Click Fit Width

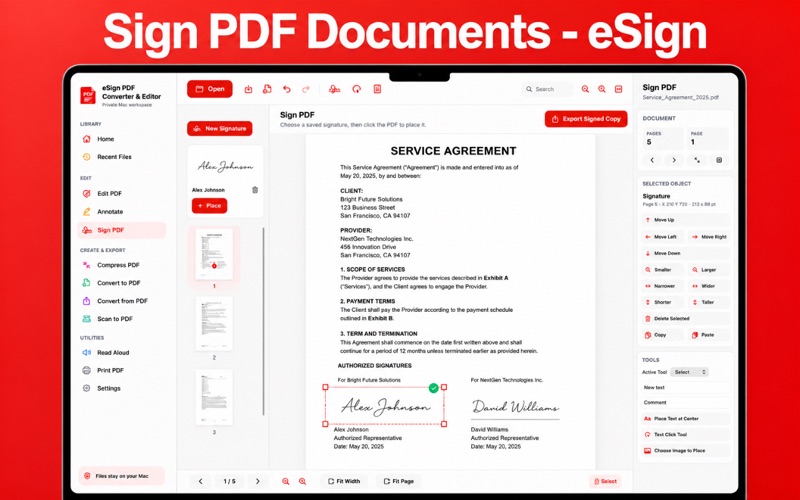(x=344, y=481)
